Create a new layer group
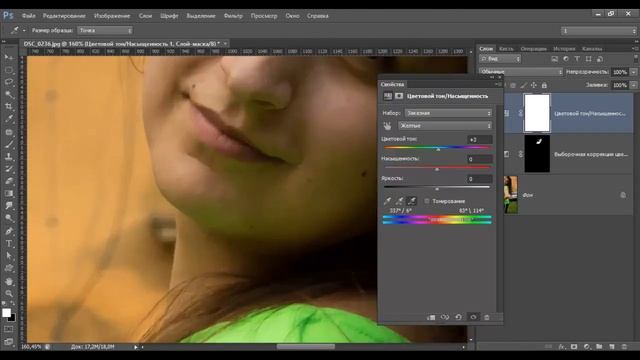 coord(599,347)
